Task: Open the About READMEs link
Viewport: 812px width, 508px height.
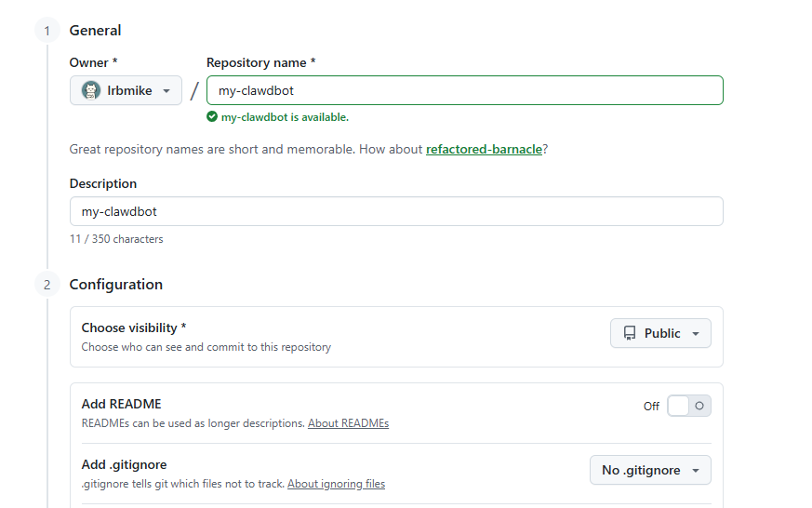Action: (348, 423)
